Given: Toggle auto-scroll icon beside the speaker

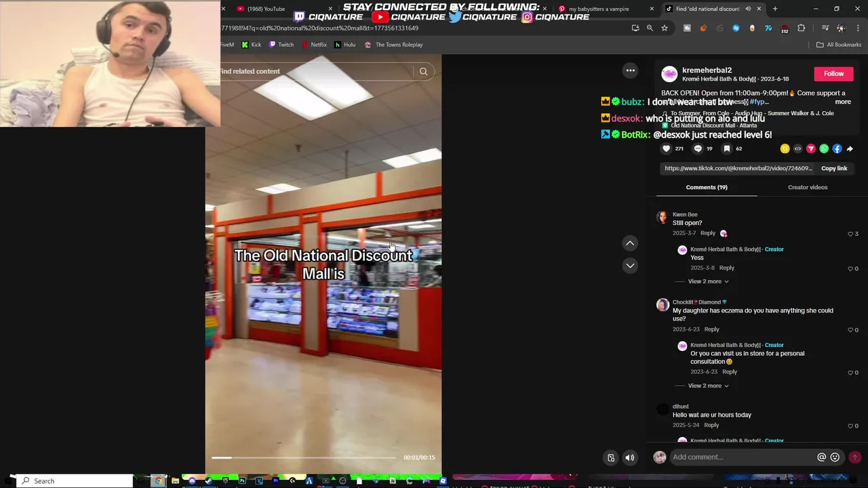Looking at the screenshot, I should pos(611,457).
